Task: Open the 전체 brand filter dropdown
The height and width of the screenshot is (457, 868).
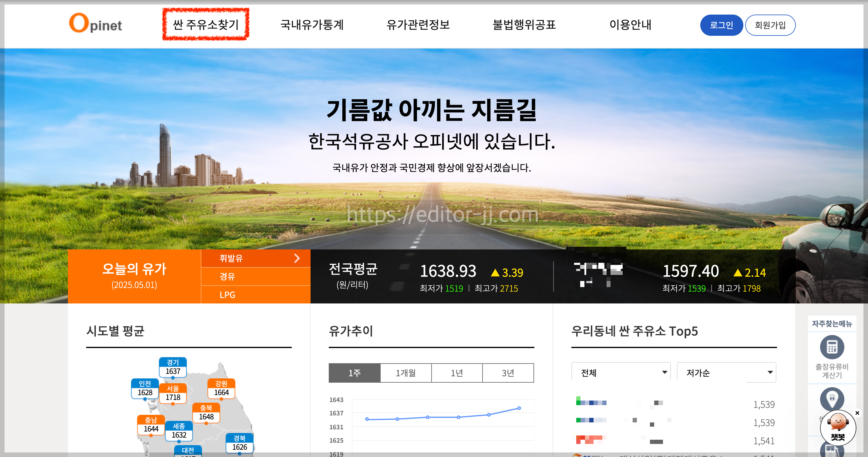Action: point(621,373)
